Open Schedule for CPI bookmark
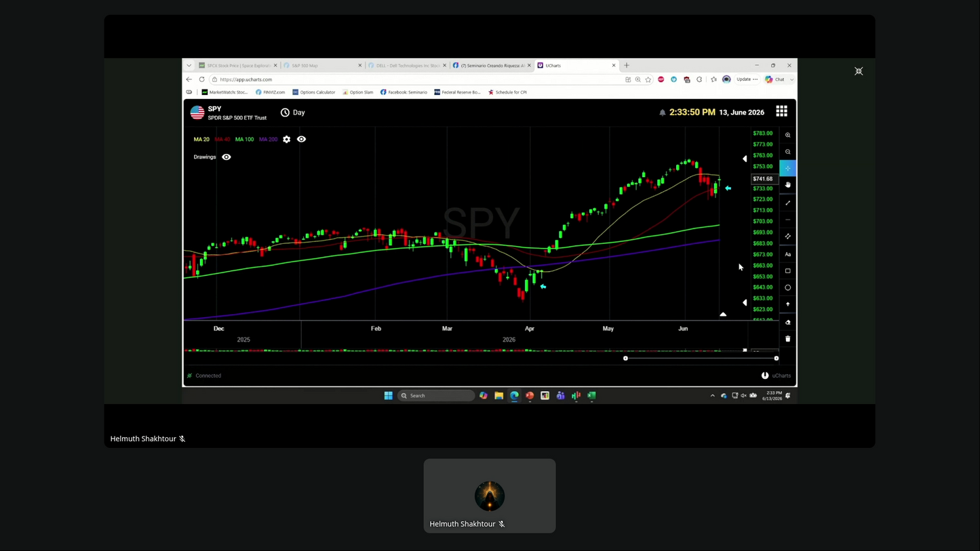980x551 pixels. 507,92
